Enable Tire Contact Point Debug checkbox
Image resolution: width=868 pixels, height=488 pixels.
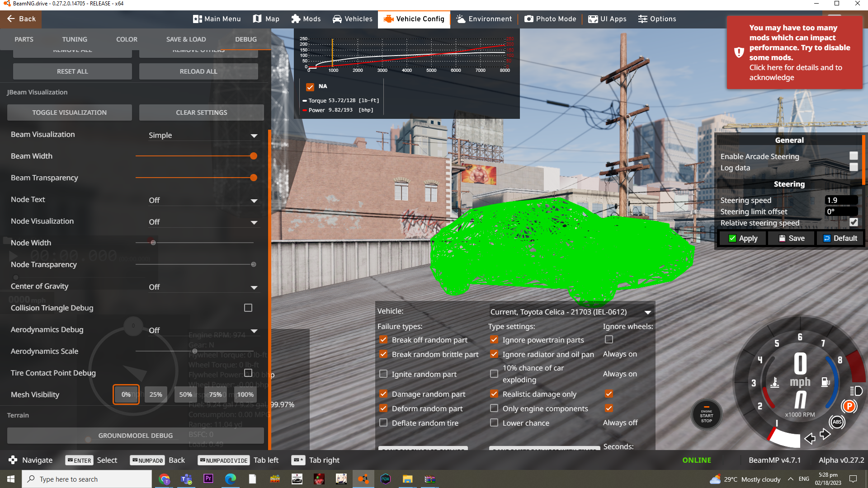click(248, 373)
